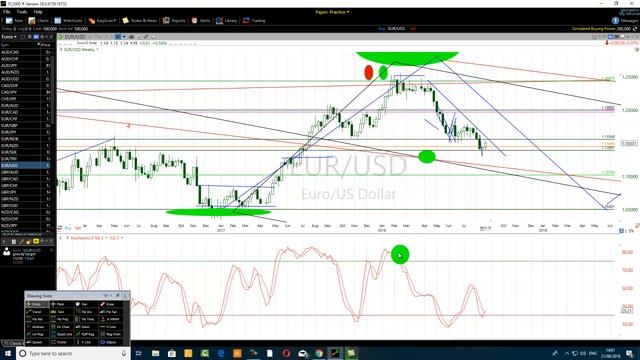
Task: Expand the Forex watchlist dropdown
Action: (x=9, y=37)
